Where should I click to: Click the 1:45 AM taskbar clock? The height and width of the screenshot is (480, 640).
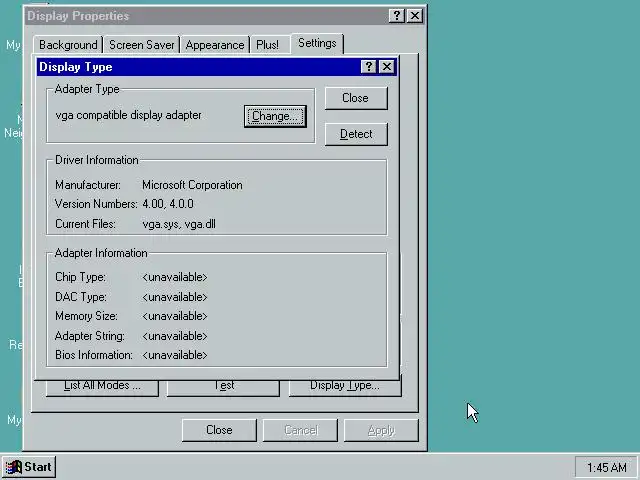(x=607, y=467)
